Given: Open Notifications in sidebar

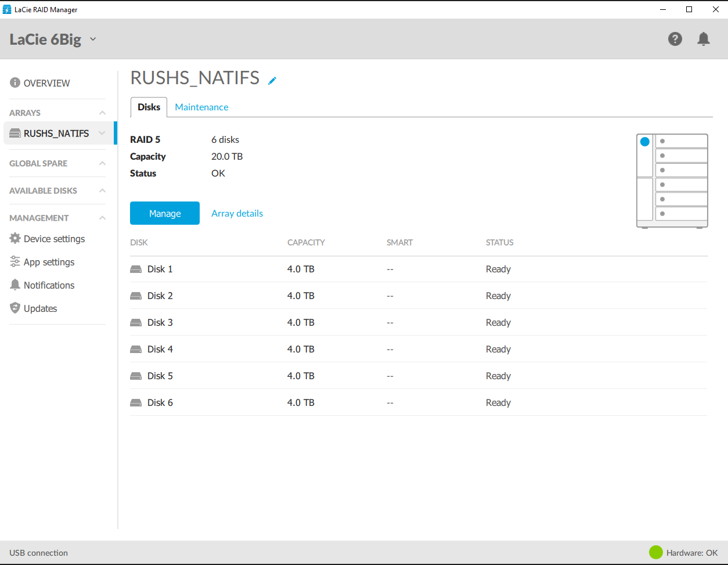Looking at the screenshot, I should 49,285.
